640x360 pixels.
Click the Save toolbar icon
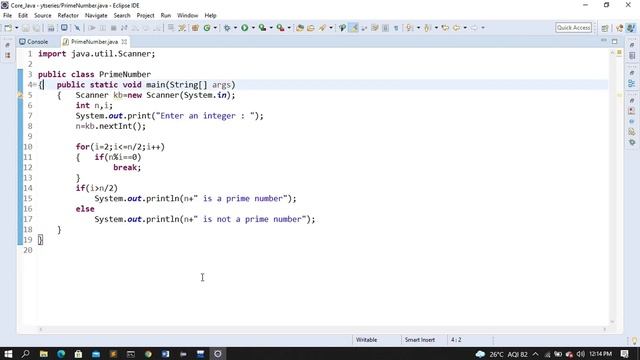26,28
